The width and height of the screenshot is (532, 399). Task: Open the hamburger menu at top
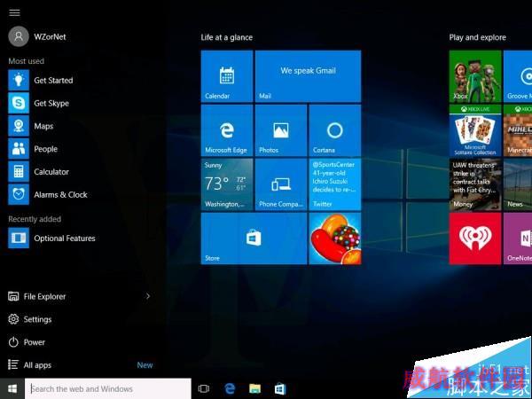14,13
